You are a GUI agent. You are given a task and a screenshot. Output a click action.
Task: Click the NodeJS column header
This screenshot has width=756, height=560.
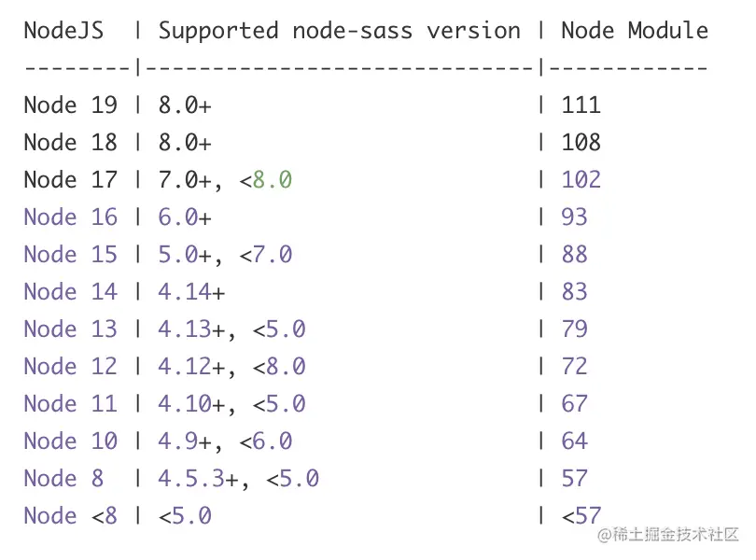click(63, 31)
